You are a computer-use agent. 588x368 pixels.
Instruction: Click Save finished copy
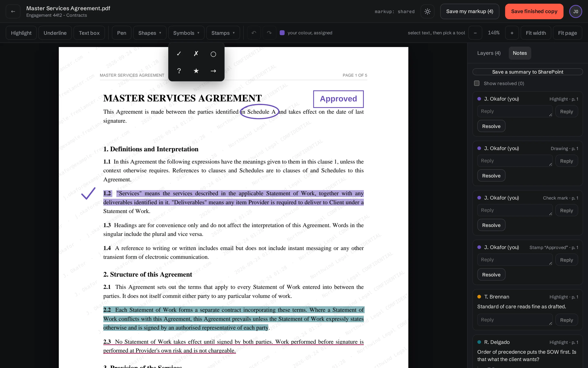[534, 11]
